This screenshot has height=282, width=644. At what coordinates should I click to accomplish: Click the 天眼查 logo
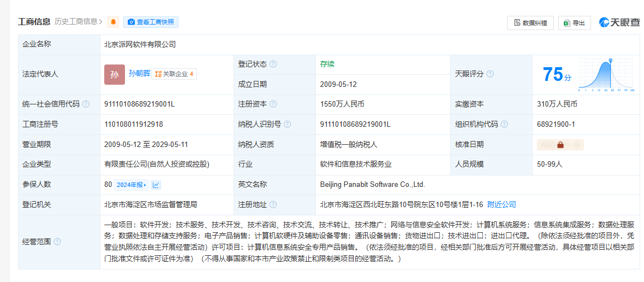619,23
